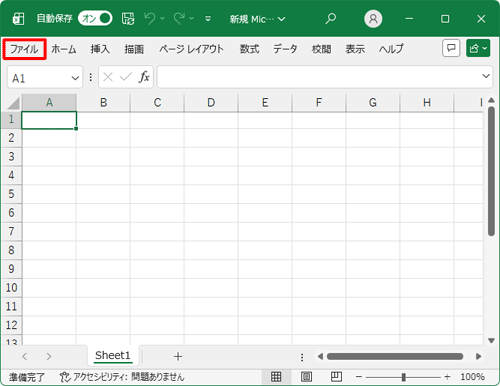The width and height of the screenshot is (500, 386).
Task: Select column H header
Action: click(427, 103)
